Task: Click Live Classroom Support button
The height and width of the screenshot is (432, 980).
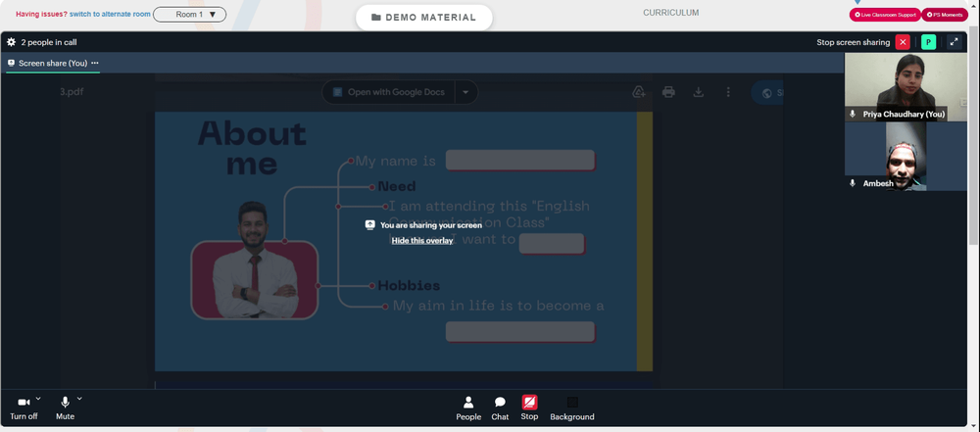Action: [884, 15]
